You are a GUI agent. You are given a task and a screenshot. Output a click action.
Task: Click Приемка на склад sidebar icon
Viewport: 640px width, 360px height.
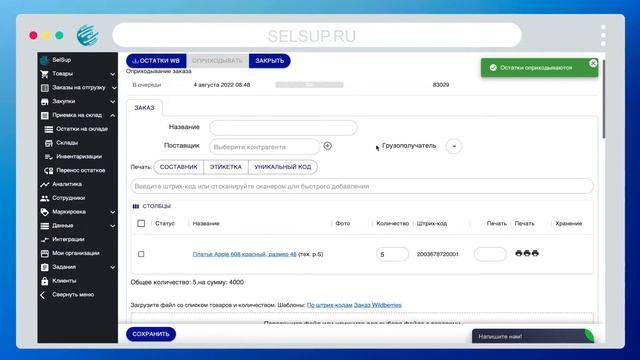44,116
